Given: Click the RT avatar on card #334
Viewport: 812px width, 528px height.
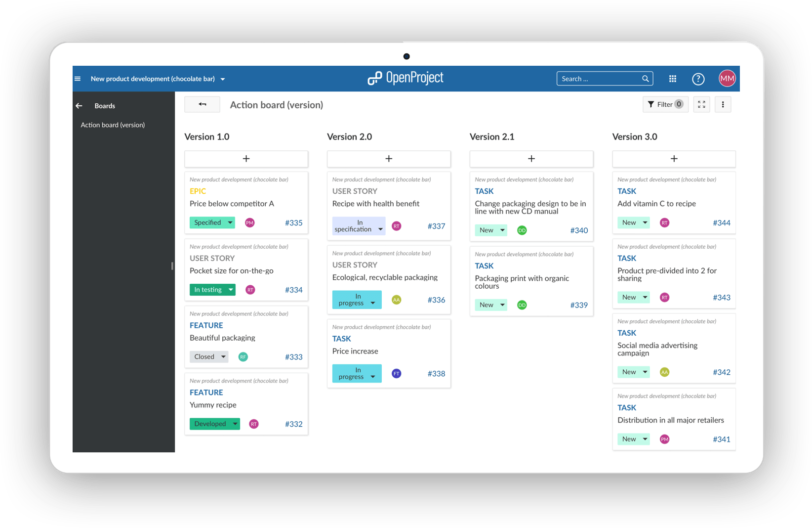Looking at the screenshot, I should pos(250,290).
